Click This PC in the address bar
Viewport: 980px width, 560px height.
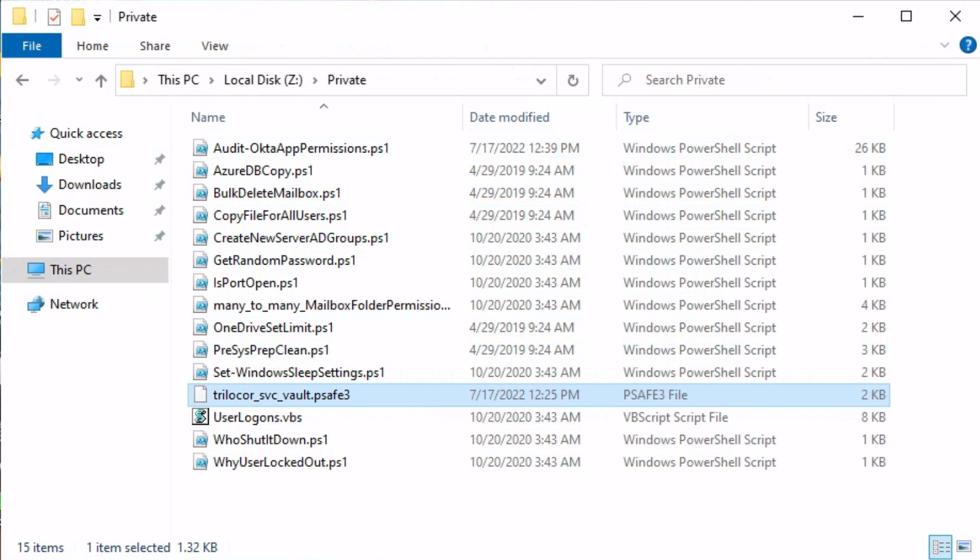(x=179, y=80)
